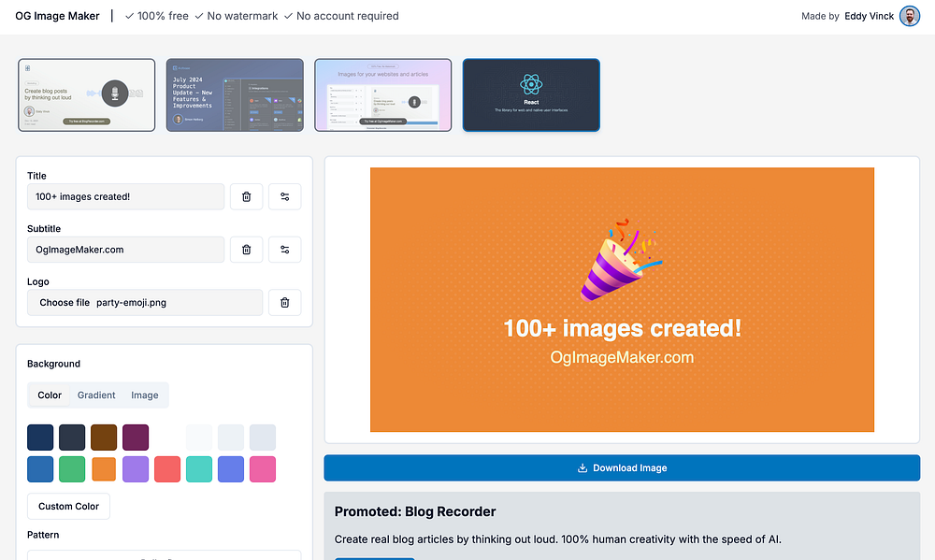Click the OG Image Maker site title
935x560 pixels.
click(x=57, y=16)
